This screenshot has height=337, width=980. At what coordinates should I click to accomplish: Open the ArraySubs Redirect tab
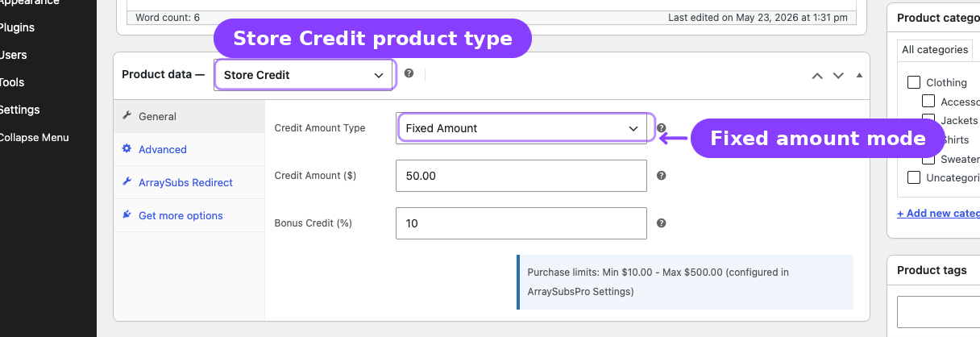tap(189, 182)
